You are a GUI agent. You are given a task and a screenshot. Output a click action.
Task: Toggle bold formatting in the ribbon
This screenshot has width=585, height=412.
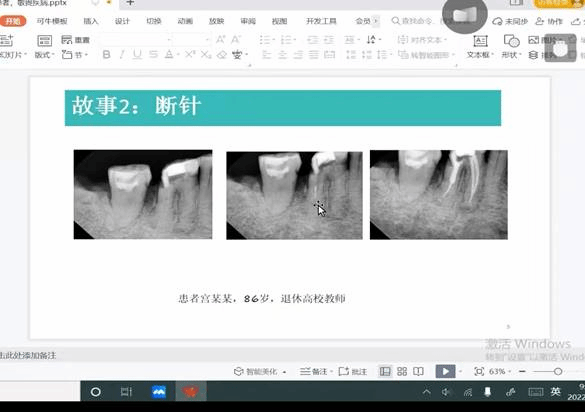106,55
